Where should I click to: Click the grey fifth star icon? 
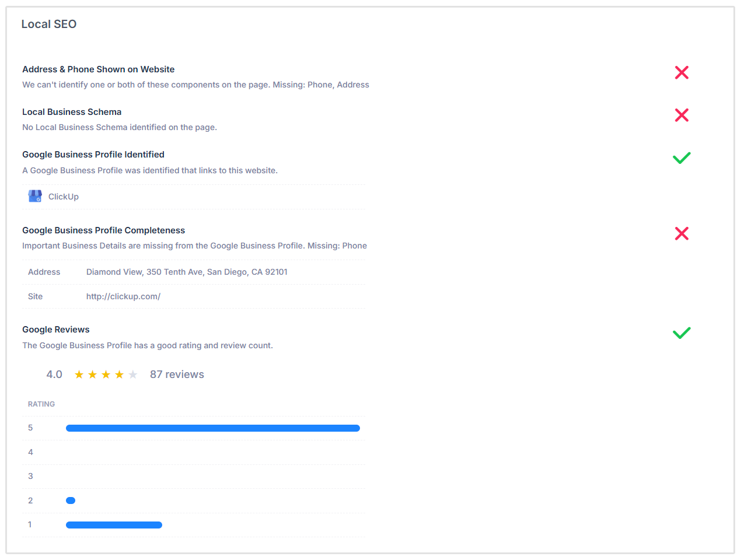tap(134, 374)
